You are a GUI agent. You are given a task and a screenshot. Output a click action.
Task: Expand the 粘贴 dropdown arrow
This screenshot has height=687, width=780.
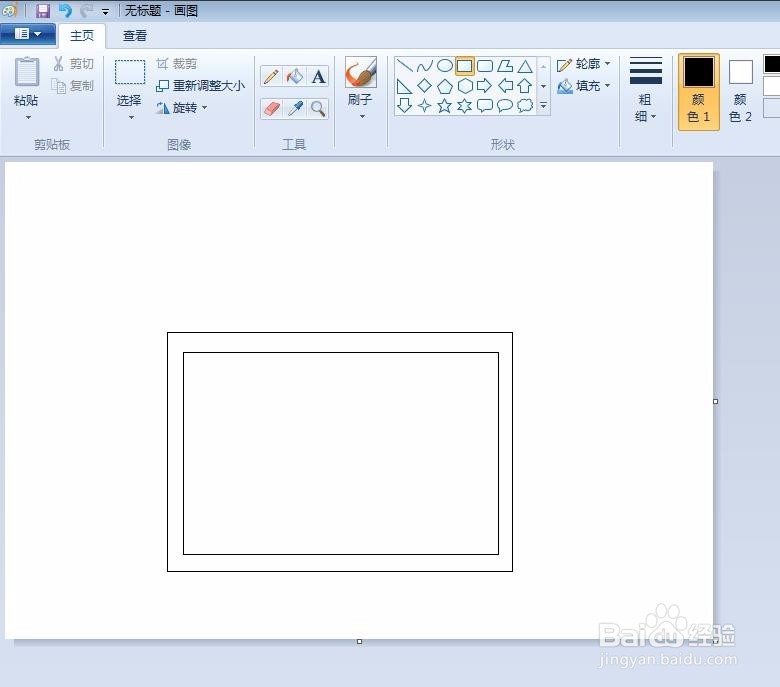click(x=28, y=117)
